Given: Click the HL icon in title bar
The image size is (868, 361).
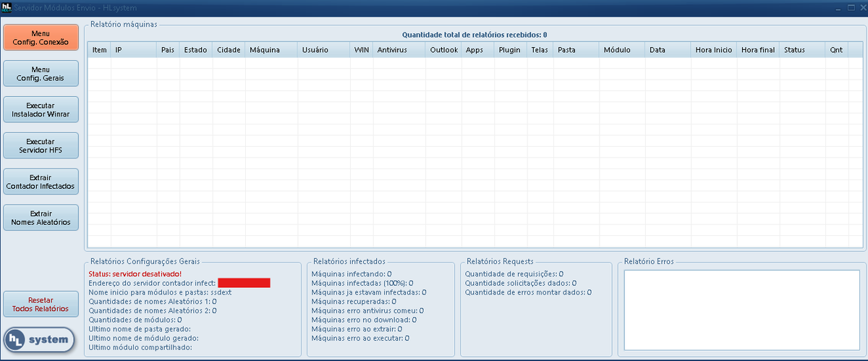Looking at the screenshot, I should (x=7, y=7).
